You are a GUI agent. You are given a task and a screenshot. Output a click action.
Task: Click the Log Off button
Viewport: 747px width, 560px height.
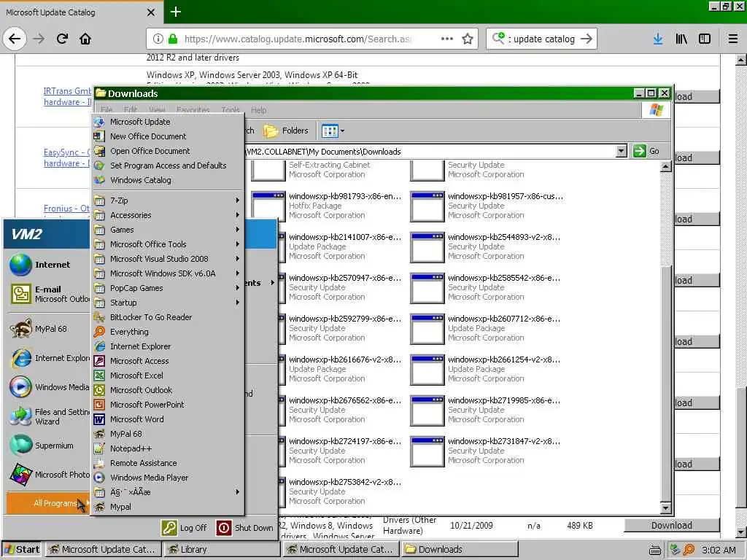point(185,528)
